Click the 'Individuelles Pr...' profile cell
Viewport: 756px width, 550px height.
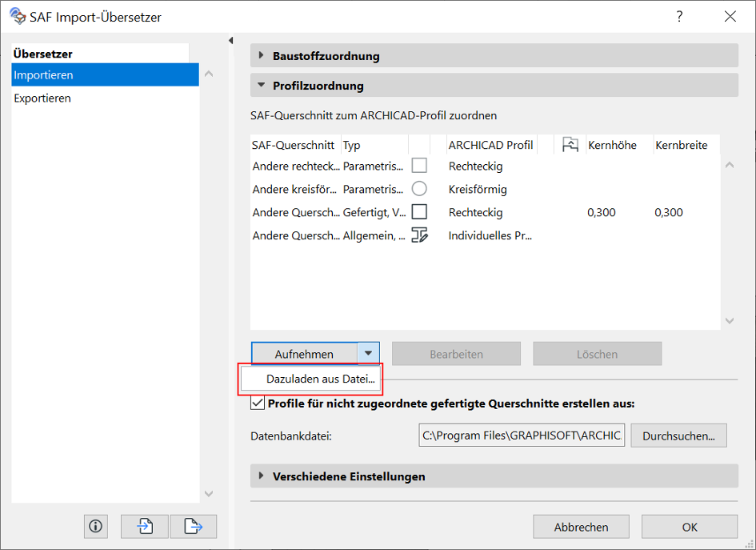[490, 235]
